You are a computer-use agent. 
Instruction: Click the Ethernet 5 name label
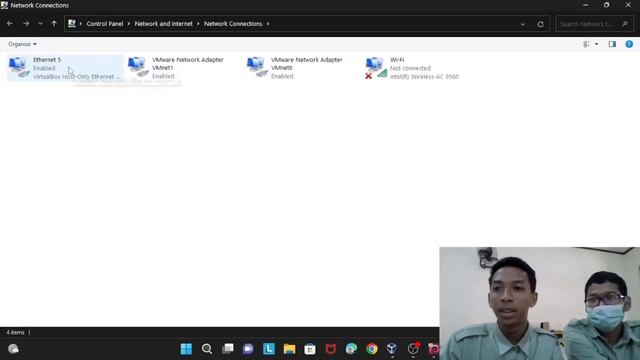click(47, 60)
